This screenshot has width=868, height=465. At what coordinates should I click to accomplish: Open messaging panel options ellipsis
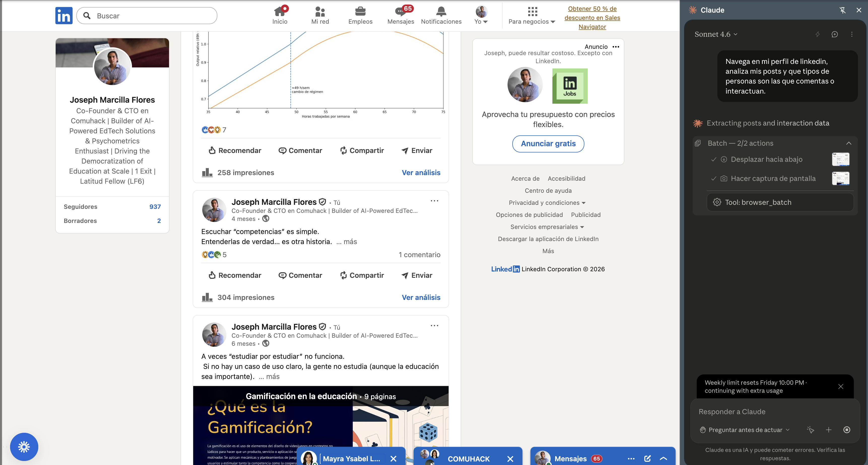click(x=631, y=459)
